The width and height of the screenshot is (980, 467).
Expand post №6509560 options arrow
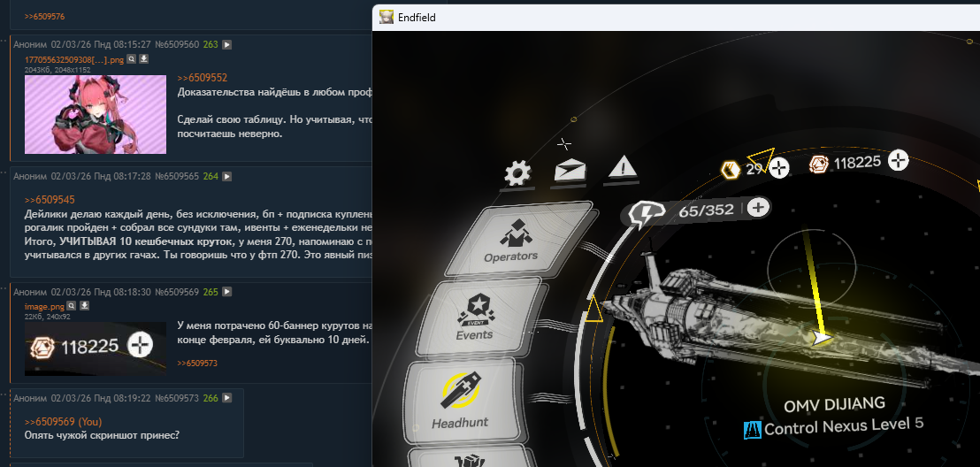[x=227, y=45]
